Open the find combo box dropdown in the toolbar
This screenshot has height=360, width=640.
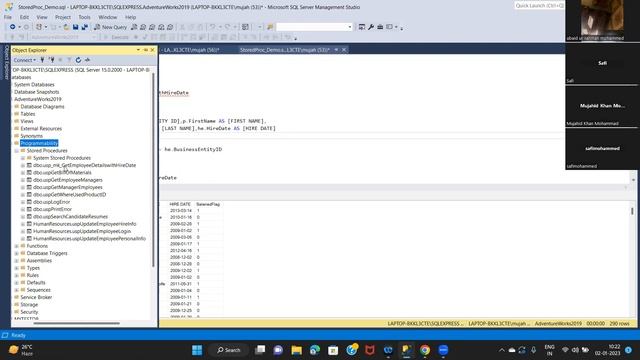pos(350,27)
